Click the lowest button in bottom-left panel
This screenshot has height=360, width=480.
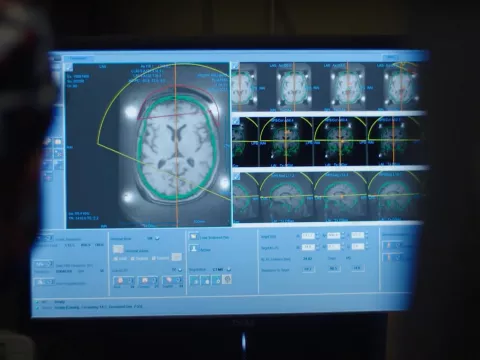pyautogui.click(x=45, y=282)
